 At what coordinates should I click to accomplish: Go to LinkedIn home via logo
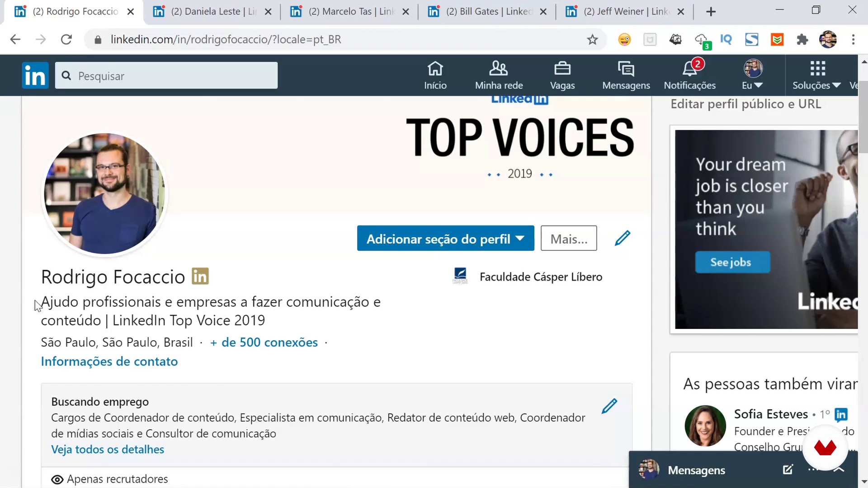(35, 75)
